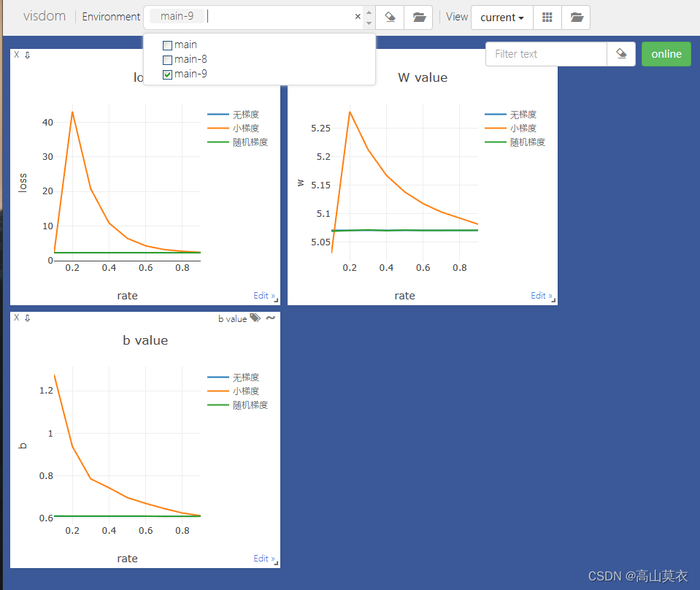Open the environment folder icon button
Viewport: 700px width, 590px height.
(x=419, y=18)
